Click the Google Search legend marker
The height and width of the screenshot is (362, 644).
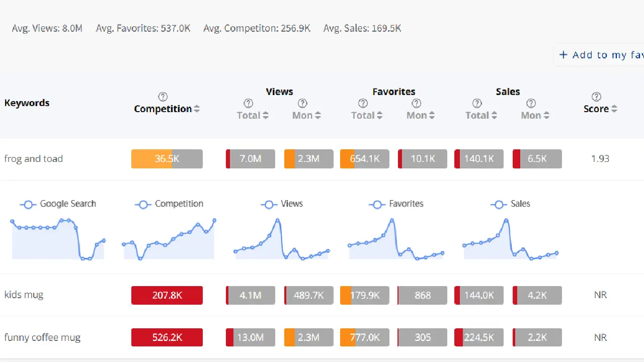pos(28,204)
